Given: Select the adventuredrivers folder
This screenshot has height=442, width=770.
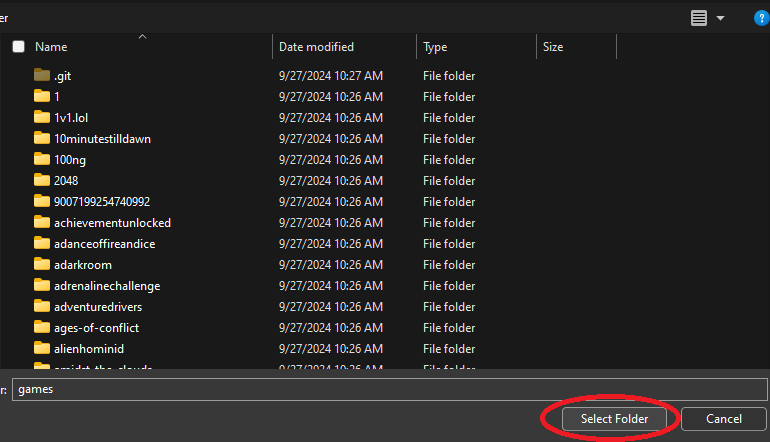Looking at the screenshot, I should click(x=100, y=306).
